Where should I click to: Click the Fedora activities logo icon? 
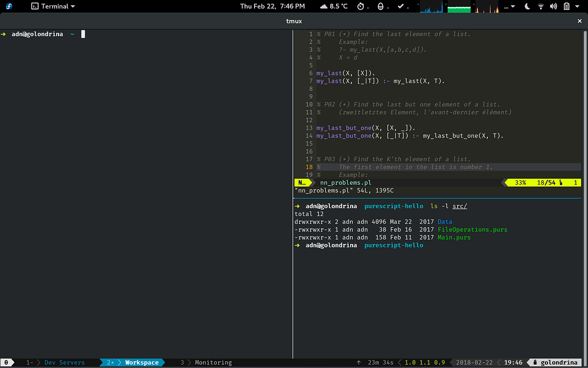(x=9, y=6)
